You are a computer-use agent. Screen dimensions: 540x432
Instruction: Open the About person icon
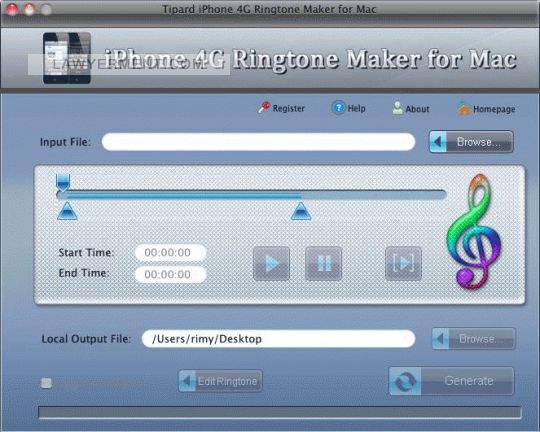click(397, 108)
